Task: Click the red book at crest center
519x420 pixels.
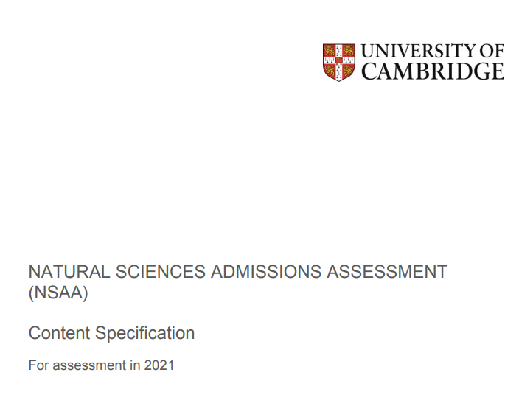Action: pos(339,60)
